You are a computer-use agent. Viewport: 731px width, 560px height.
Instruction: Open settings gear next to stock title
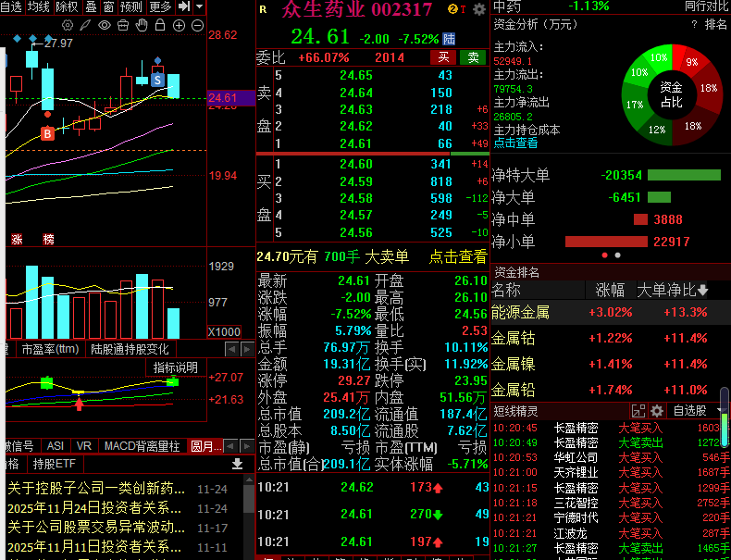tap(478, 9)
